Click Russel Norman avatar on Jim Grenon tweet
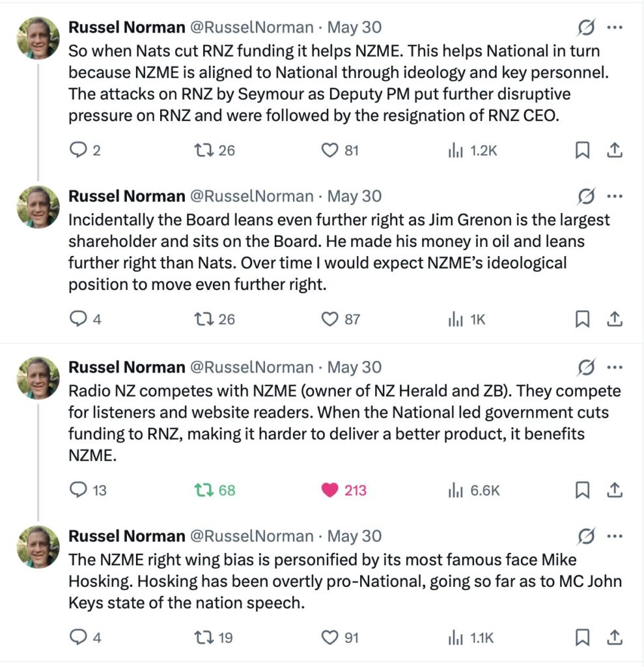 pos(38,207)
